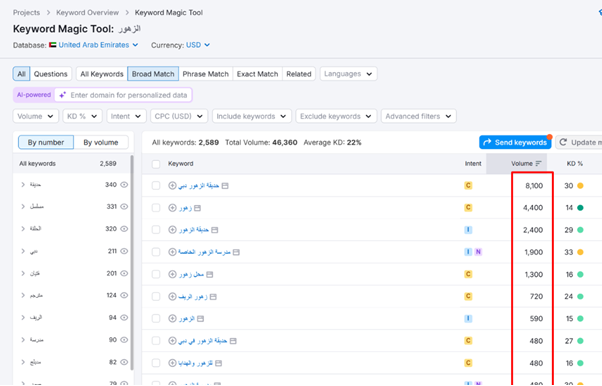Viewport: 602px width, 386px height.
Task: Select the Broad Match tab
Action: coord(153,74)
